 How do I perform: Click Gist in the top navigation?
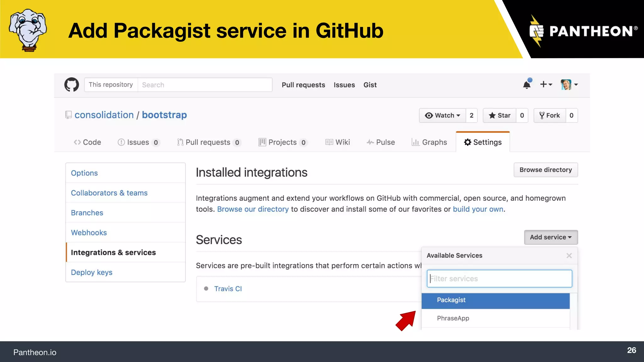pyautogui.click(x=370, y=85)
